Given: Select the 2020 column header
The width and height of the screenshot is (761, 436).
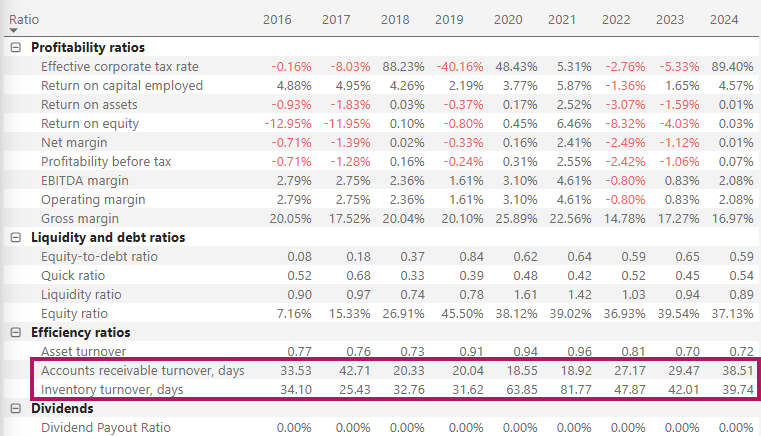Looking at the screenshot, I should pyautogui.click(x=507, y=19).
